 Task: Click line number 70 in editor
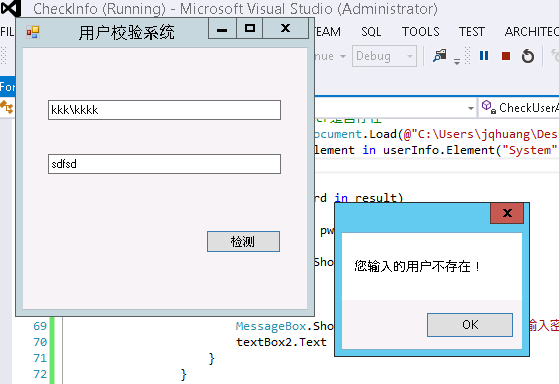pos(40,342)
